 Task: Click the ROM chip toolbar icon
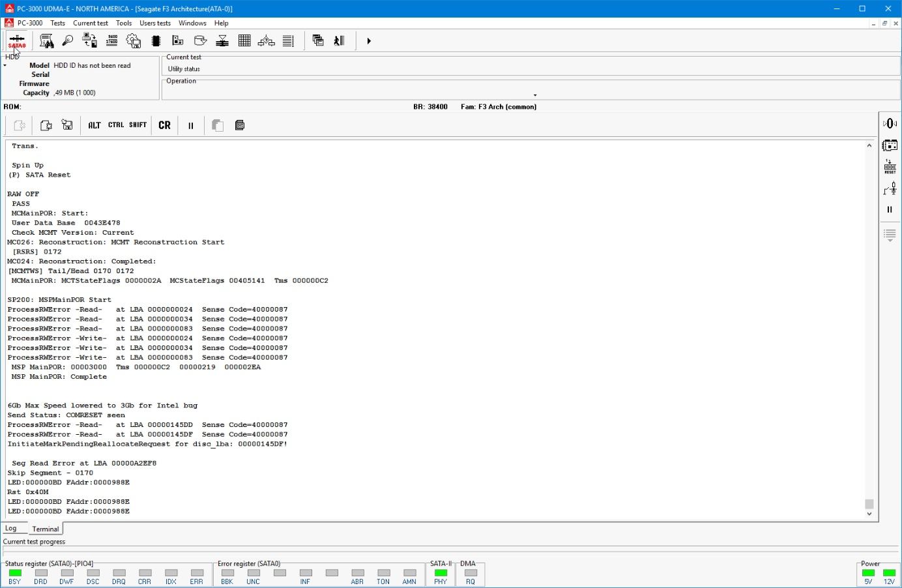[156, 41]
